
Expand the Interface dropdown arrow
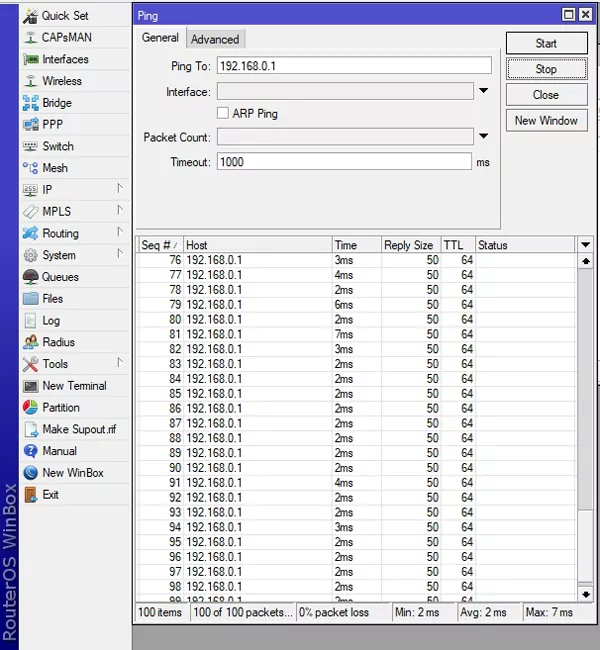pos(483,92)
